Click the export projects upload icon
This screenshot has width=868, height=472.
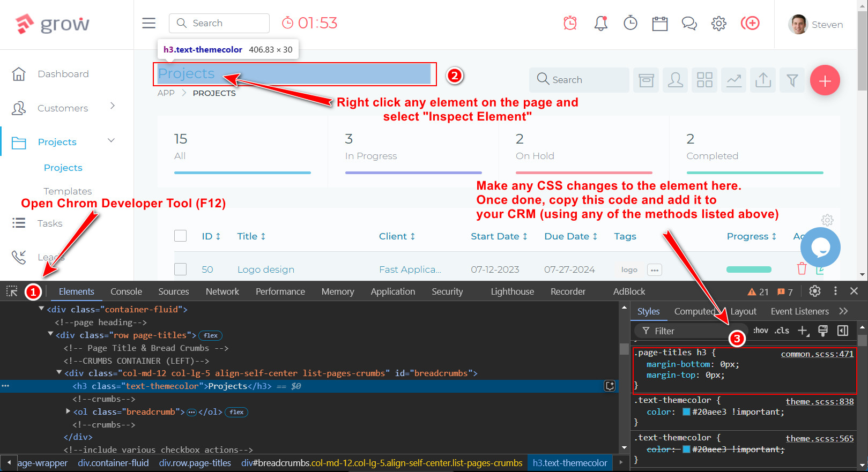click(763, 80)
